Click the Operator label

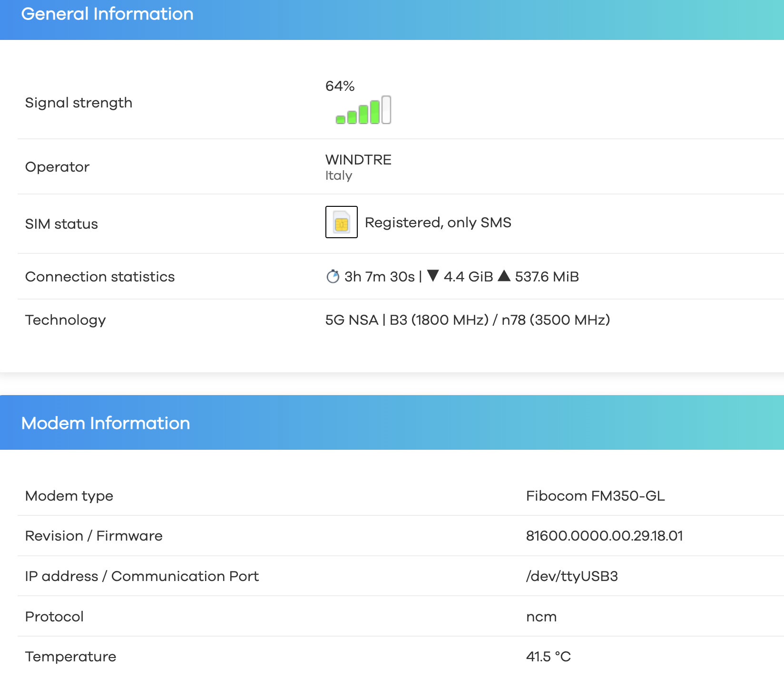tap(57, 167)
